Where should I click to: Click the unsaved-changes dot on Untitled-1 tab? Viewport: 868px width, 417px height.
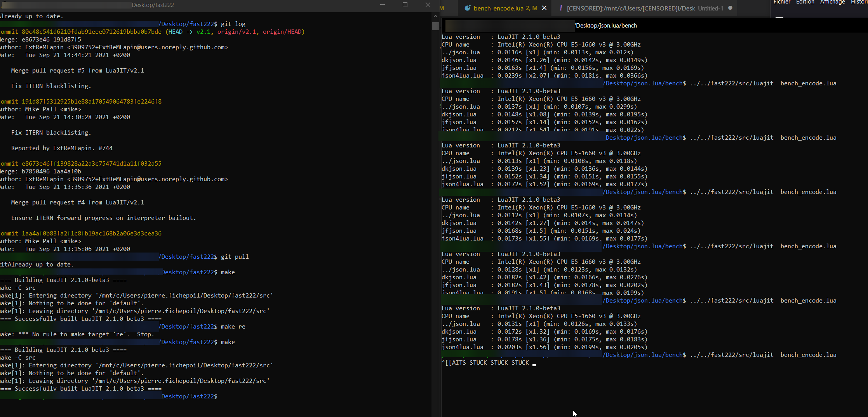[x=730, y=8]
